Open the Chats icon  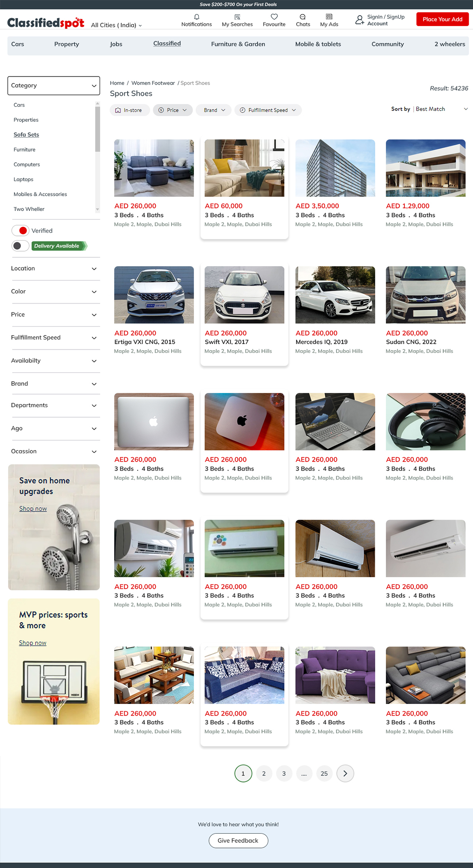click(303, 17)
